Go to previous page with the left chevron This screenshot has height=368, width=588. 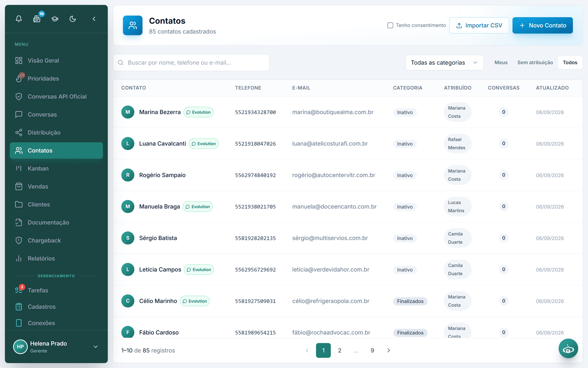coord(307,351)
